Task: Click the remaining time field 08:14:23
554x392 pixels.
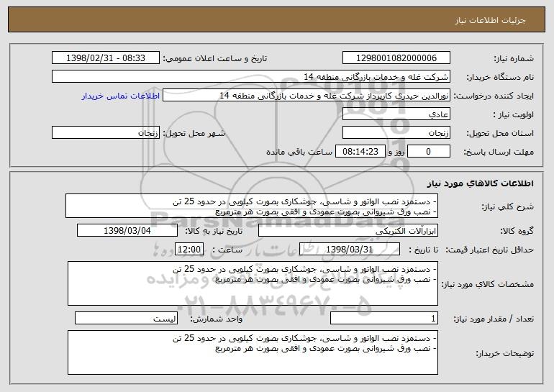Action: click(360, 152)
